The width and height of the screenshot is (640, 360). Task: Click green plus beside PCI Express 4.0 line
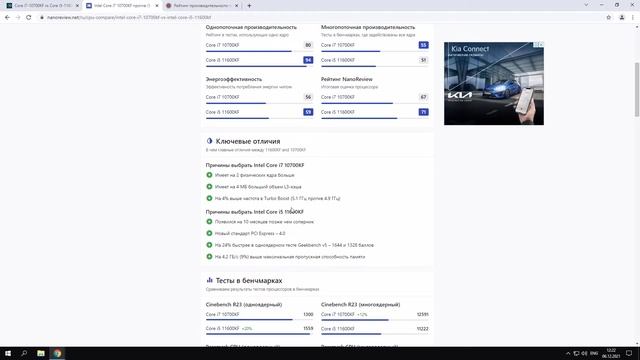pos(209,233)
